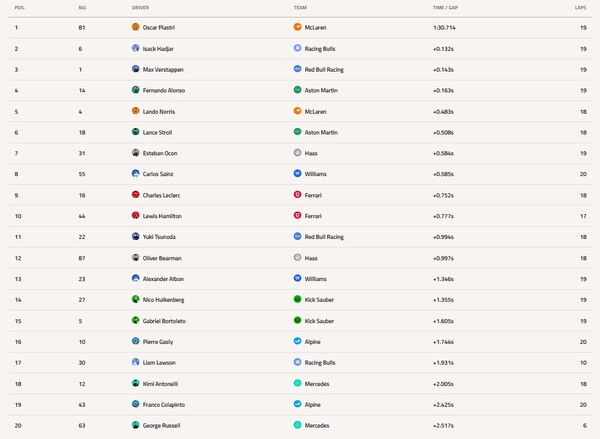Open Yuki Tsunoda's driver name link
The image size is (600, 439).
(160, 237)
